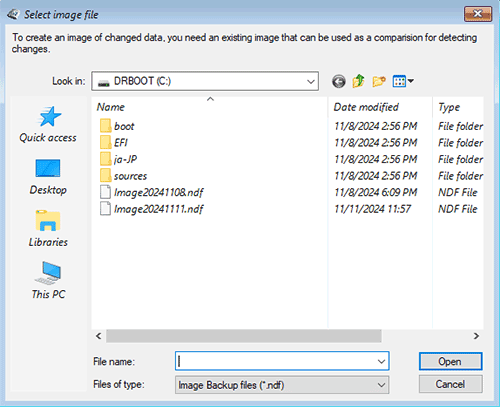The image size is (500, 407).
Task: Click the Open button
Action: pyautogui.click(x=450, y=361)
